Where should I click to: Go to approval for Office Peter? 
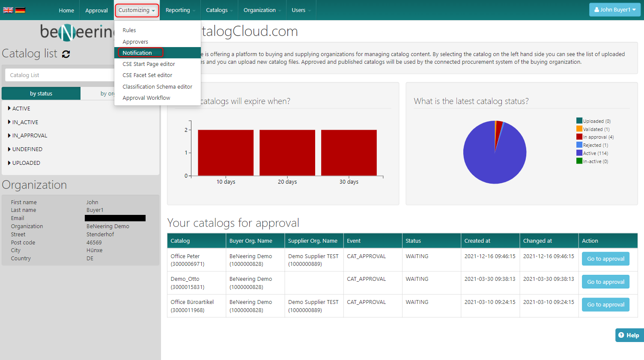(x=605, y=259)
